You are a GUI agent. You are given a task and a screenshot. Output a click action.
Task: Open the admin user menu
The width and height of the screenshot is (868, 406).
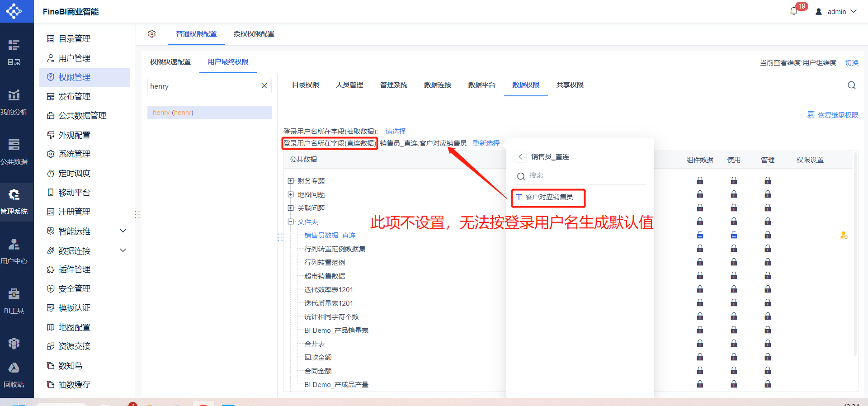tap(836, 11)
